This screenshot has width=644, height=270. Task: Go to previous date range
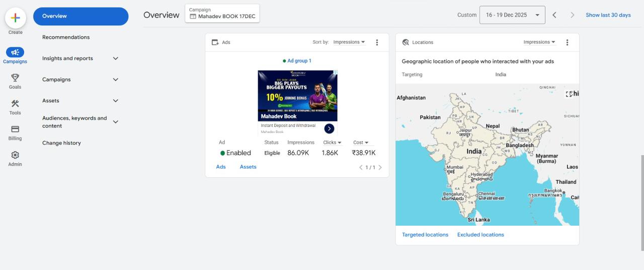(554, 15)
